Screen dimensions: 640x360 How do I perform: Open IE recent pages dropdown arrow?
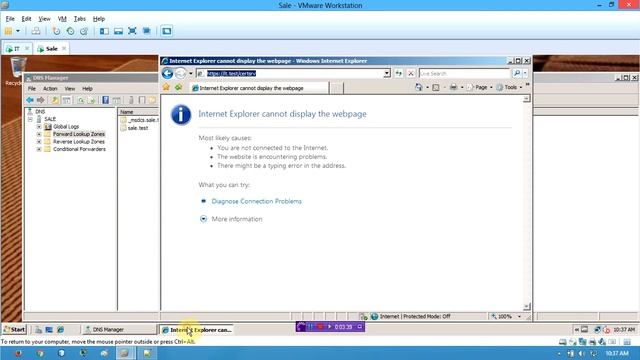(x=191, y=73)
